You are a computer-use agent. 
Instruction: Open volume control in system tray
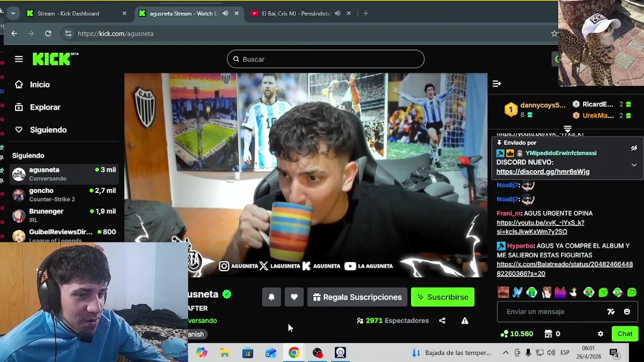pyautogui.click(x=551, y=353)
